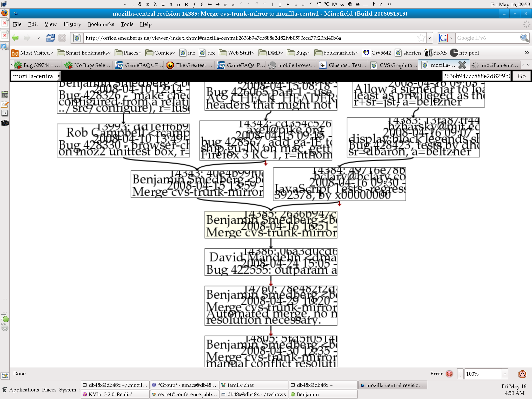Open the File menu

click(x=17, y=24)
